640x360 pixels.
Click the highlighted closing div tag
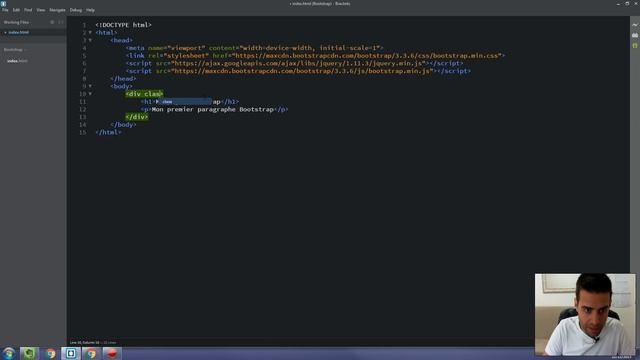tap(137, 117)
